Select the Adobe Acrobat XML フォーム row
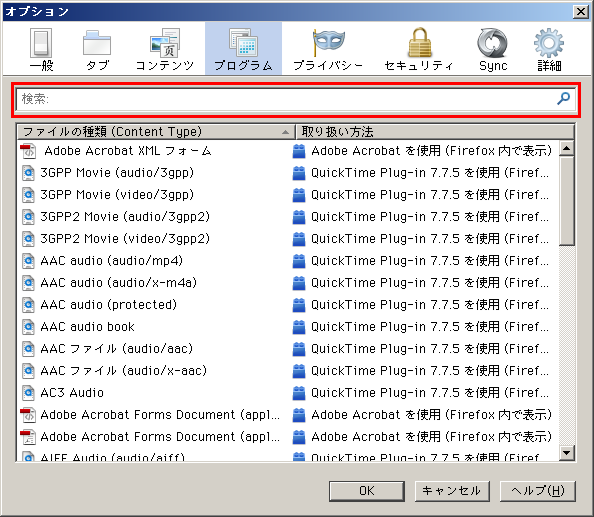Screen dimensions: 594x517 click(288, 151)
